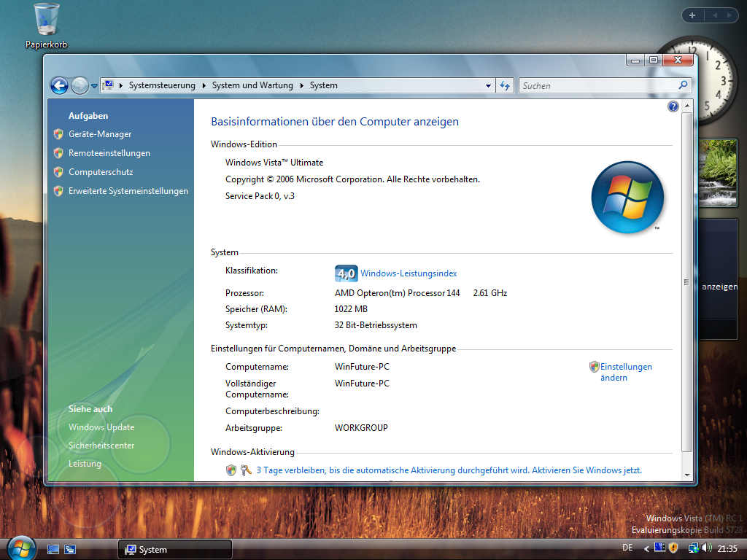Click the 4,0 performance score badge
The height and width of the screenshot is (560, 747).
[346, 273]
